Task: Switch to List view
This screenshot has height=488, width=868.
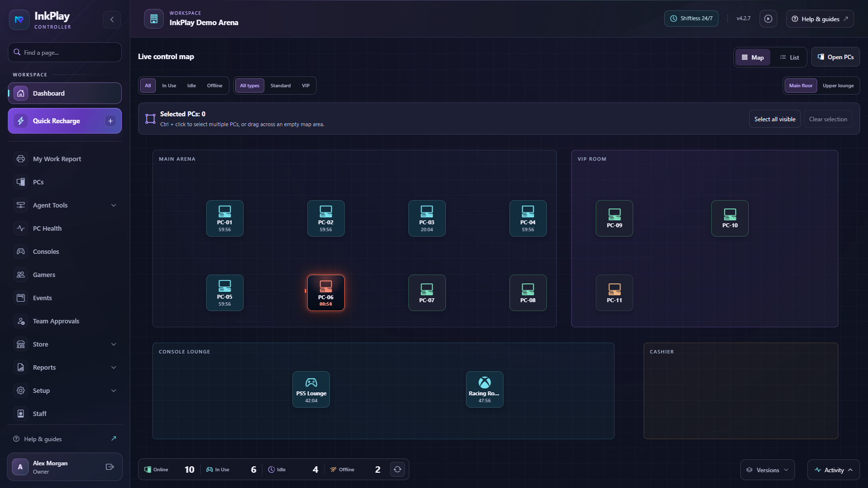Action: (790, 57)
